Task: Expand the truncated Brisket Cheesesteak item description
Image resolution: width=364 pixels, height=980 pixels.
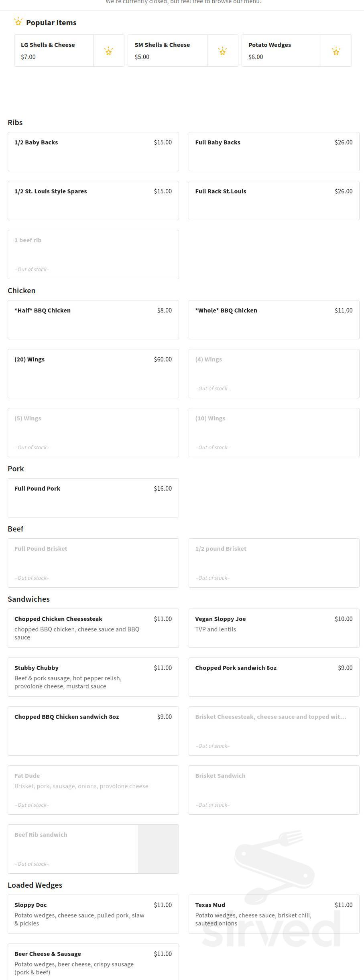Action: 274,731
